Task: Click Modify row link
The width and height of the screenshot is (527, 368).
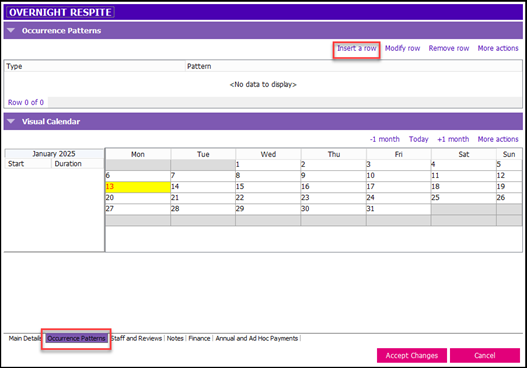Action: pos(402,48)
